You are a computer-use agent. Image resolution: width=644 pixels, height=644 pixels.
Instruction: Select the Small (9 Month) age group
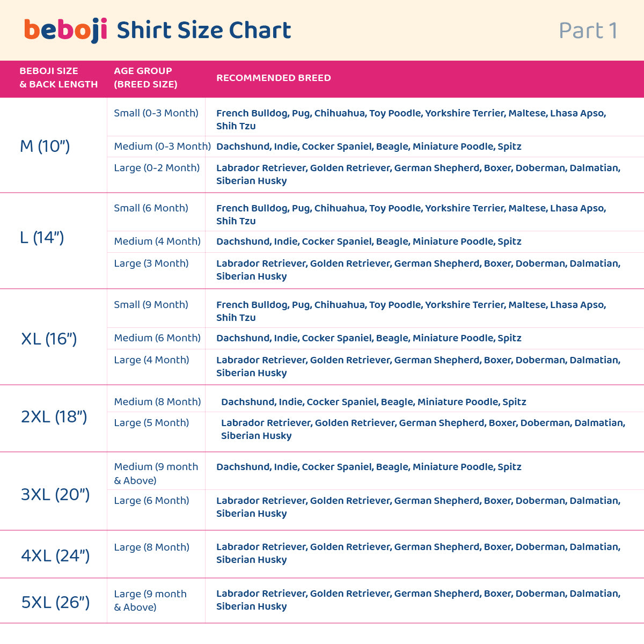(x=151, y=305)
